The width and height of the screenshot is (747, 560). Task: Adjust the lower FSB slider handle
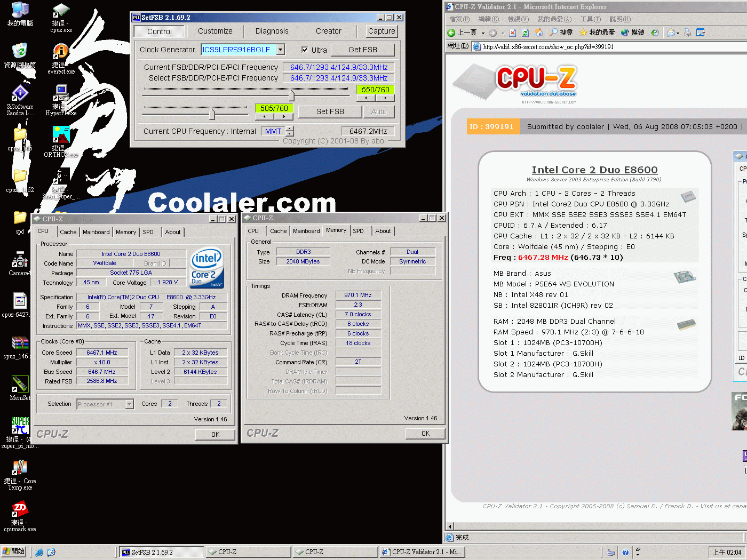(x=212, y=114)
